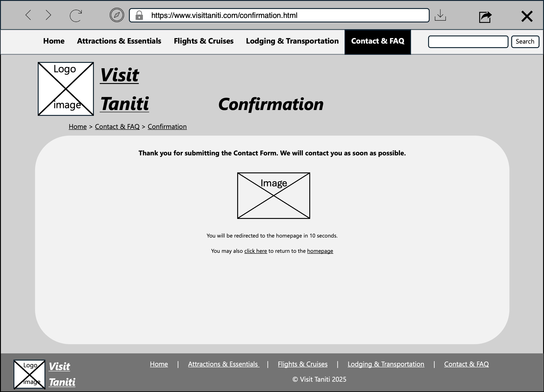Select Attractions & Essentials in top nav

119,41
